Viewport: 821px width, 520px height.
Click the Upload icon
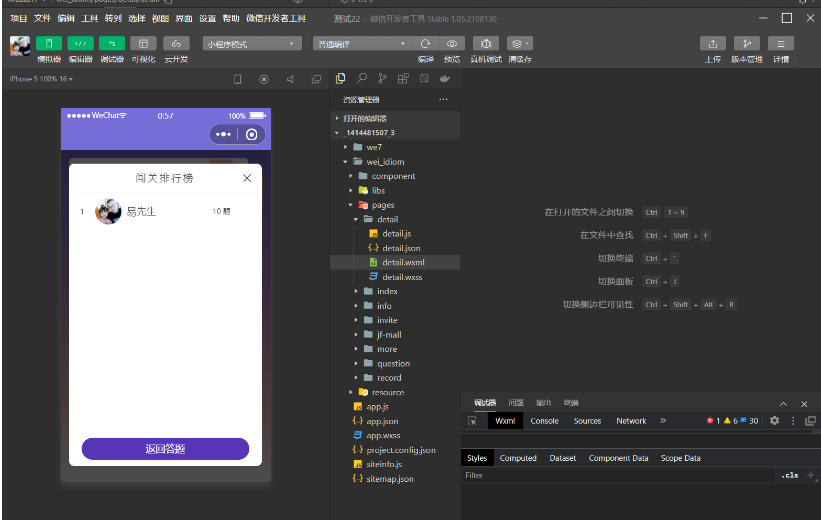(x=713, y=43)
